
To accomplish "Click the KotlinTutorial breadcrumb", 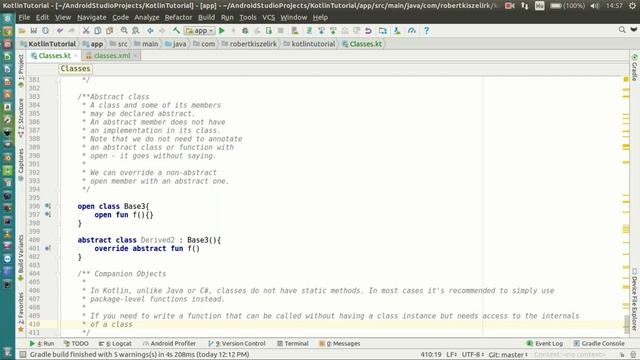I will pos(48,44).
